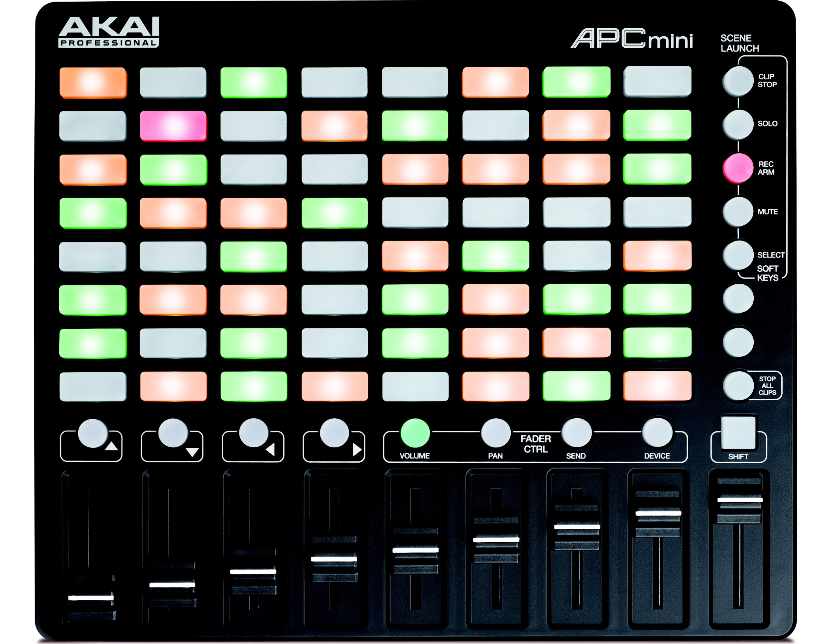Viewport: 831px width, 644px height.
Task: Trigger the green pad directly above the left arrow button
Action: coord(254,387)
